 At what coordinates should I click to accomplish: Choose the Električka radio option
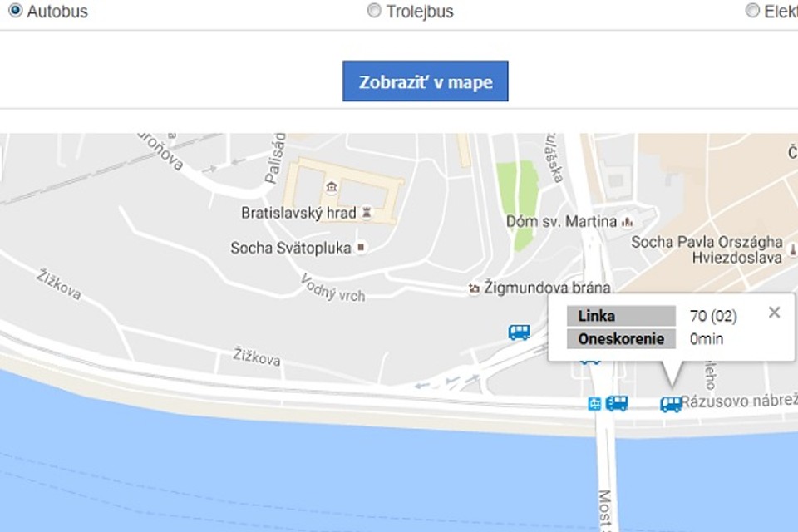point(752,10)
